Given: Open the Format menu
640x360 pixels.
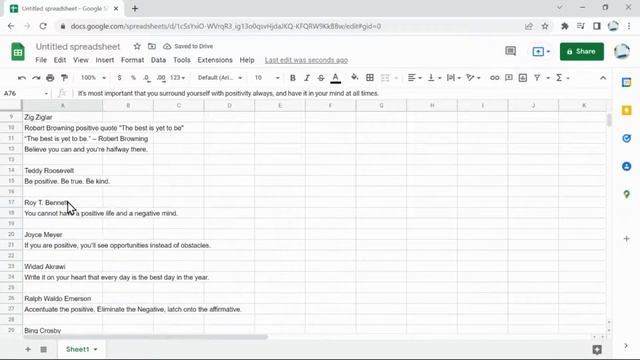Looking at the screenshot, I should pos(132,60).
